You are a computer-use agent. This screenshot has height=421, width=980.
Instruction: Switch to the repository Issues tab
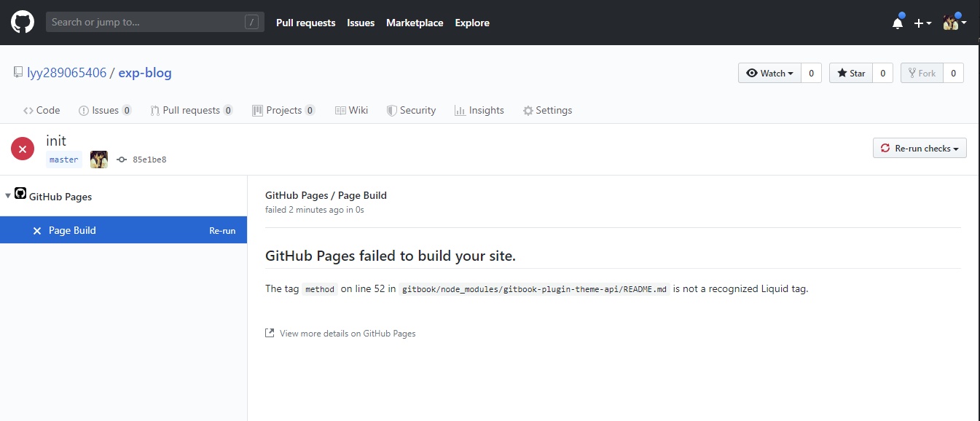[105, 110]
